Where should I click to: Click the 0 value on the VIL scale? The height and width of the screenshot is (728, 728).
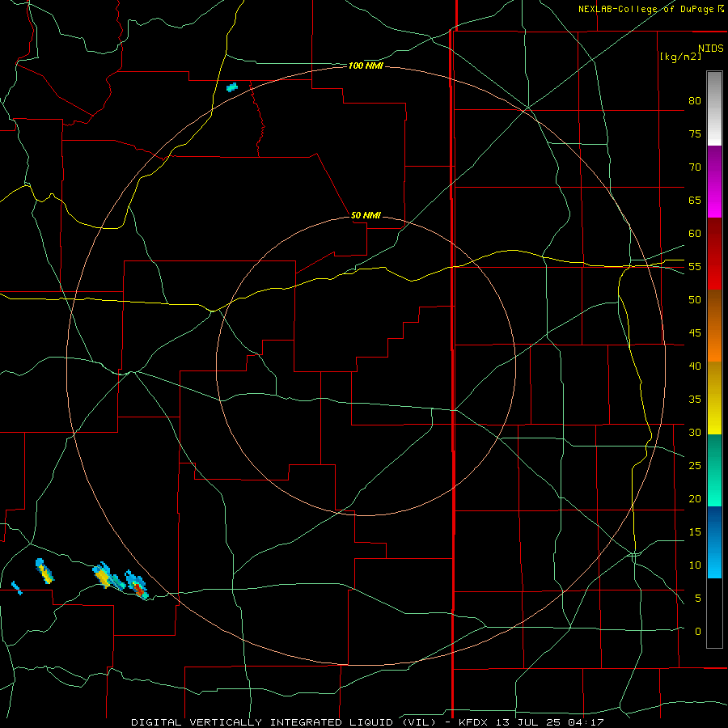pos(698,632)
